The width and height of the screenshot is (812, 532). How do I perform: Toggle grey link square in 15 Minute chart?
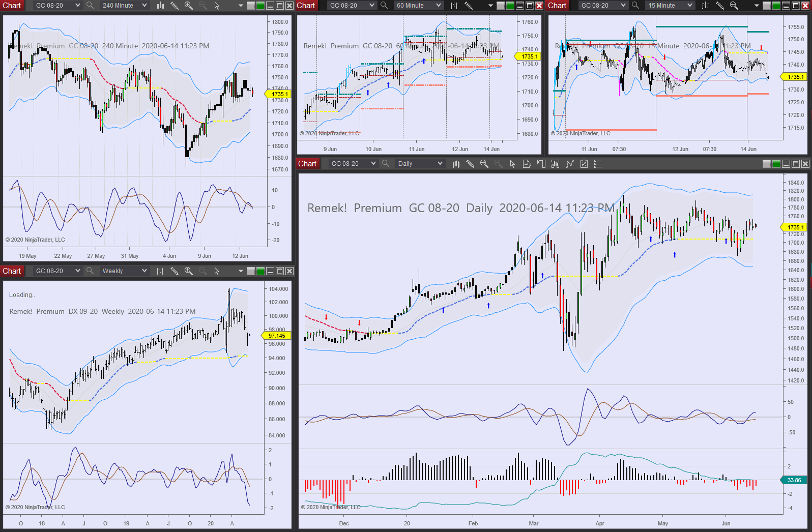(x=767, y=6)
